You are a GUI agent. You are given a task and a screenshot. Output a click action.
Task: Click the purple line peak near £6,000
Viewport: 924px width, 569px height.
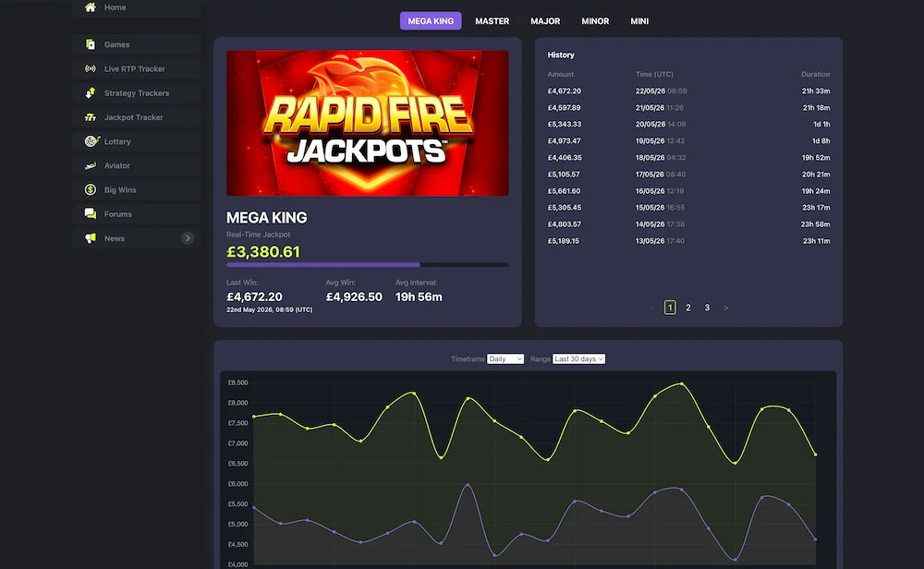pos(468,485)
